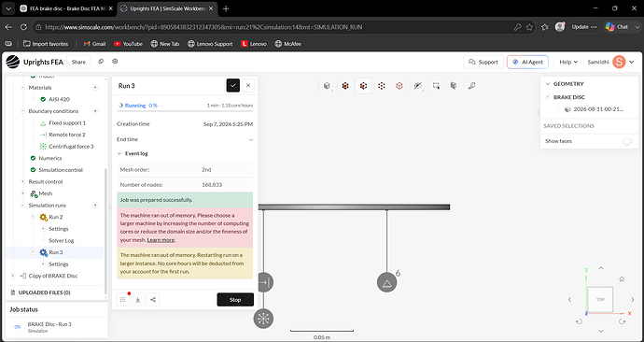The height and width of the screenshot is (342, 644).
Task: Select Fixed support 1 boundary condition
Action: point(67,123)
